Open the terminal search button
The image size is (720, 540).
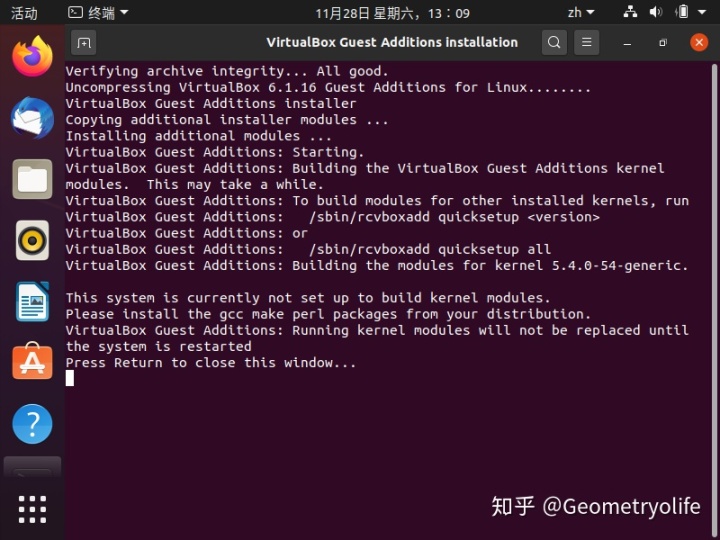[554, 43]
